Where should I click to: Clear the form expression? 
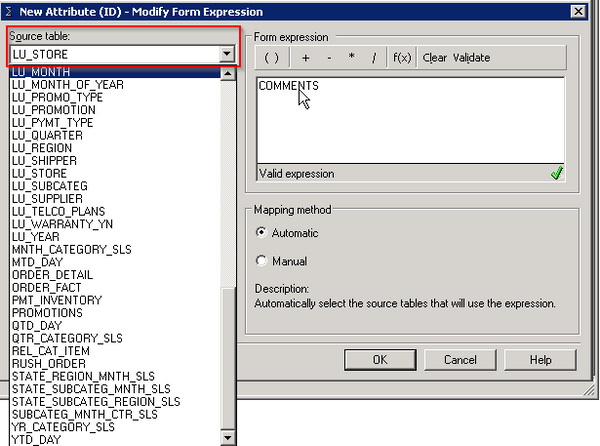[x=434, y=58]
